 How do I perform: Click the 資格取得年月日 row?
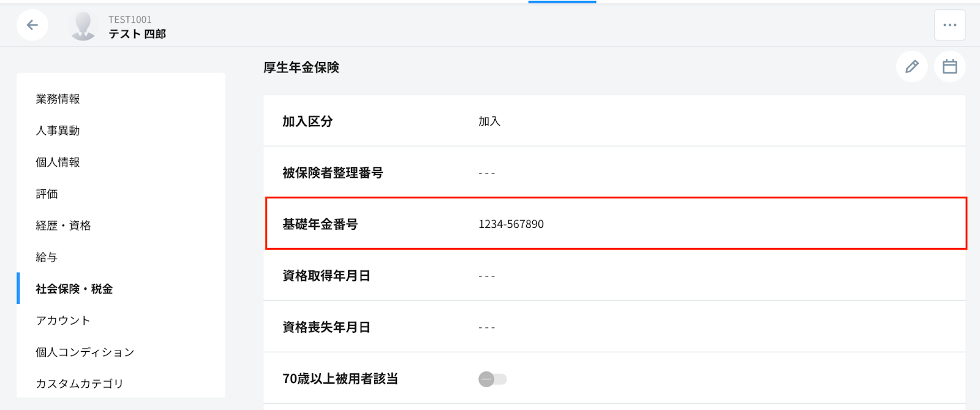pyautogui.click(x=614, y=276)
